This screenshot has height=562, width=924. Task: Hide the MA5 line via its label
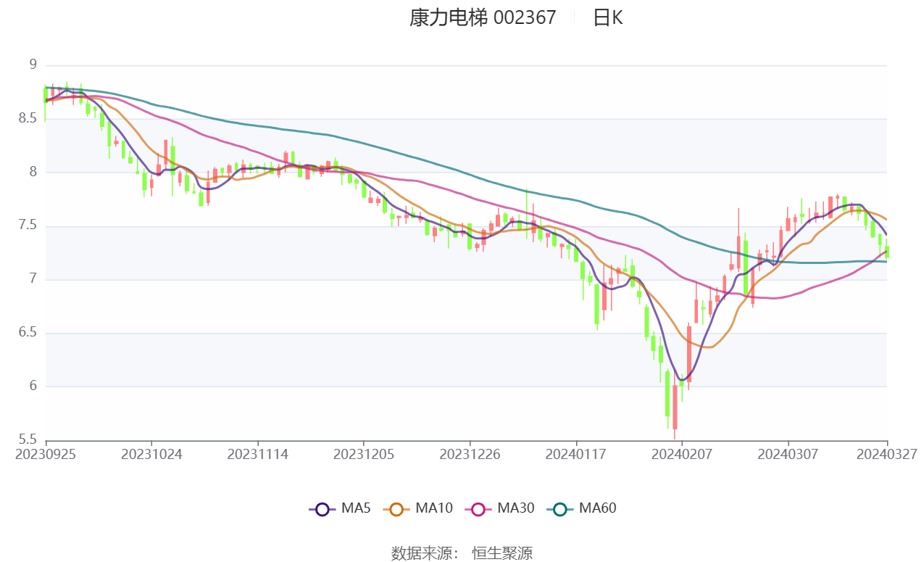click(x=356, y=508)
